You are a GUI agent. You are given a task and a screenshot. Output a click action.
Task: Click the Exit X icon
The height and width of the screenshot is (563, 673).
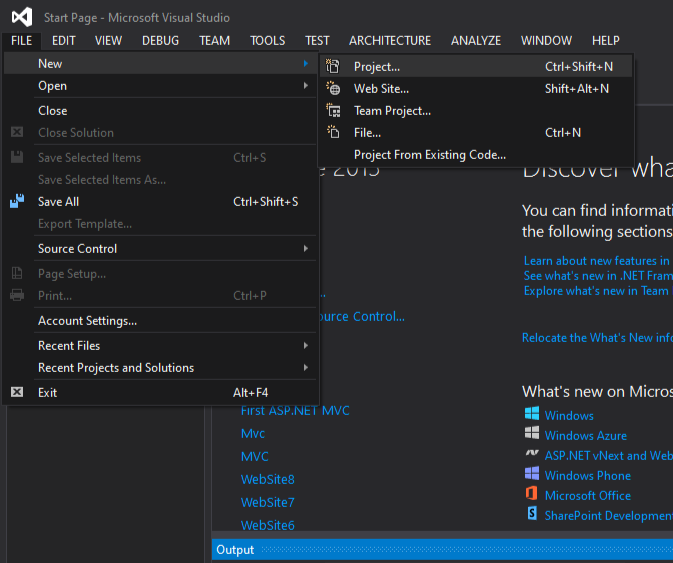pos(17,392)
